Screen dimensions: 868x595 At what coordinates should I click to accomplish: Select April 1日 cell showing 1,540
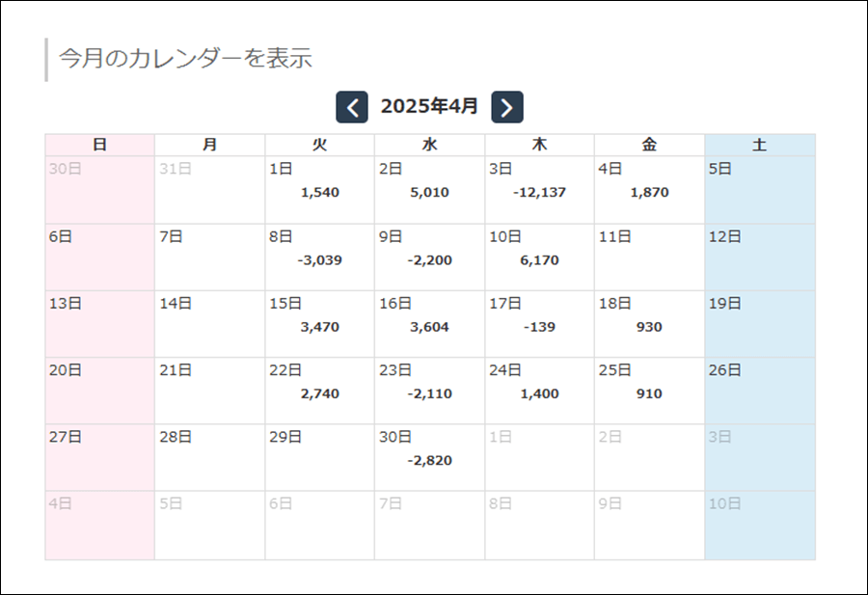[319, 190]
